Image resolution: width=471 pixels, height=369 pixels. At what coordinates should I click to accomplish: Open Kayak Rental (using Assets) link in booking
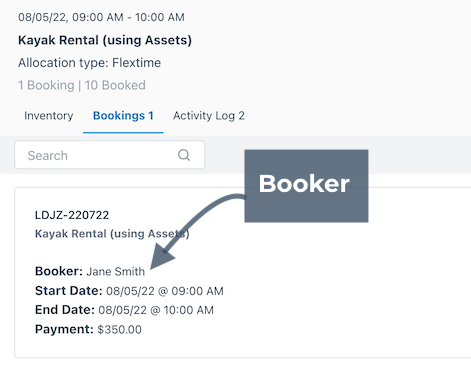[x=112, y=234]
